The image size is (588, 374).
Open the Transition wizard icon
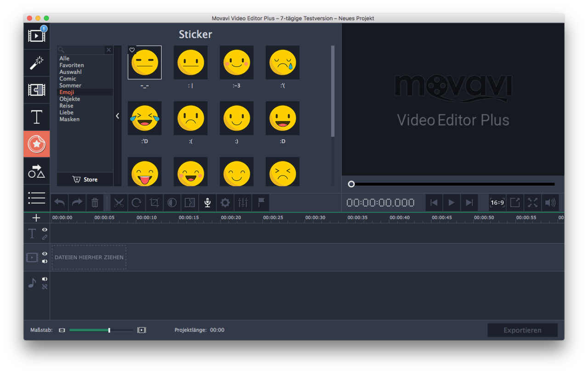(190, 203)
